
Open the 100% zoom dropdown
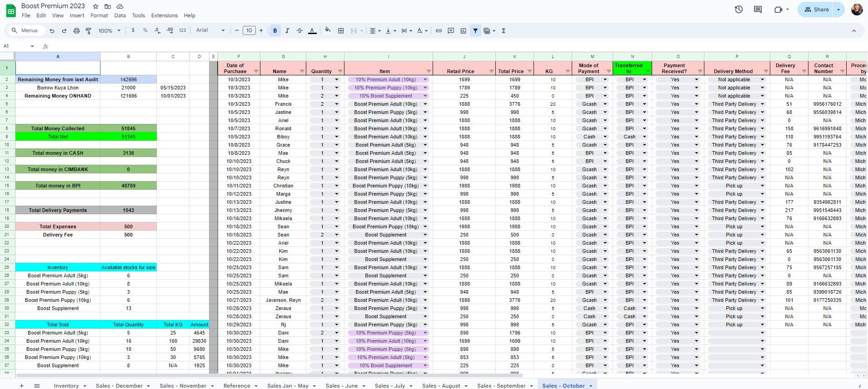pyautogui.click(x=110, y=31)
